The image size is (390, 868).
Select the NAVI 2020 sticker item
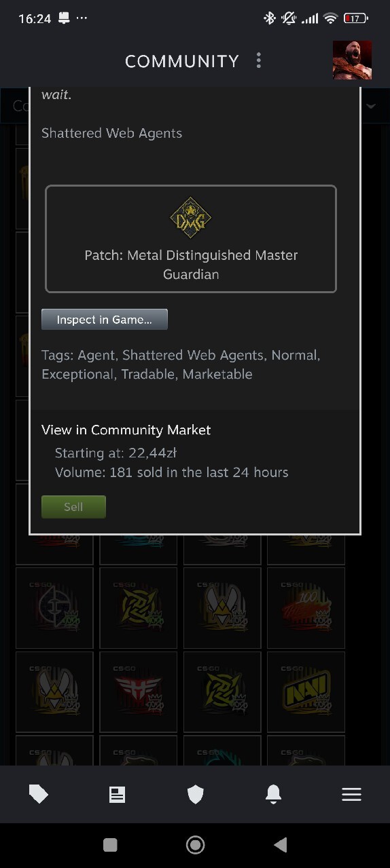tap(306, 691)
